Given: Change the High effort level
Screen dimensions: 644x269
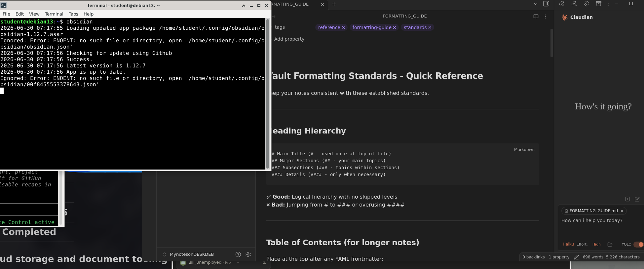Looking at the screenshot, I should [x=596, y=244].
